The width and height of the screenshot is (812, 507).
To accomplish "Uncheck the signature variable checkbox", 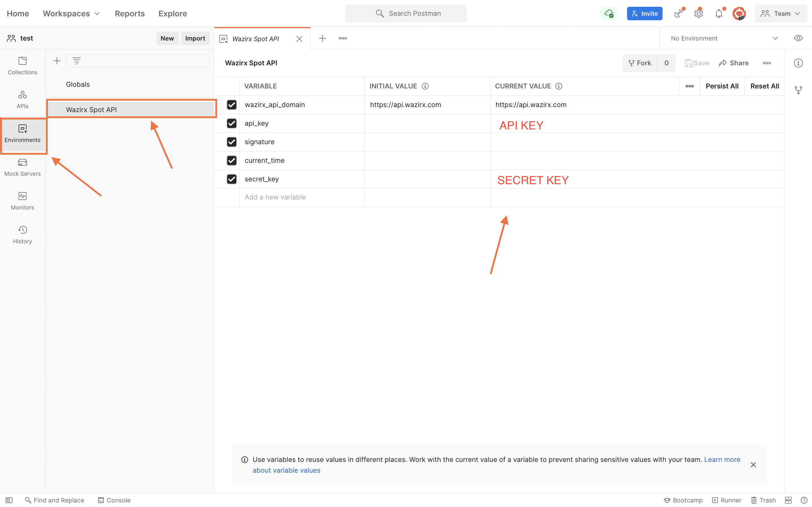I will [x=231, y=142].
